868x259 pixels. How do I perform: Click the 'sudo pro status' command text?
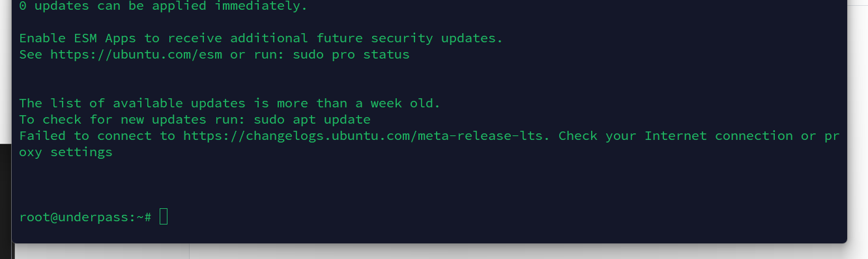tap(351, 55)
